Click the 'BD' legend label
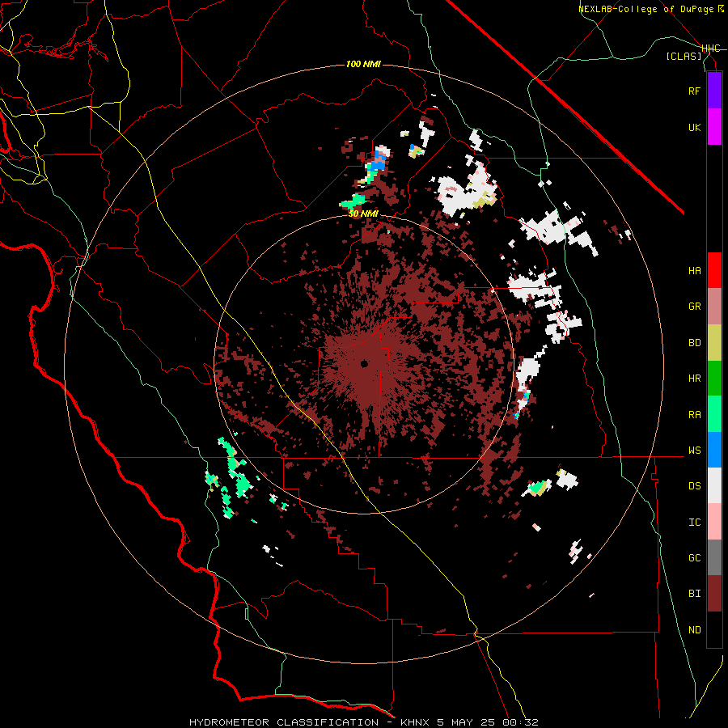The height and width of the screenshot is (728, 728). click(694, 343)
